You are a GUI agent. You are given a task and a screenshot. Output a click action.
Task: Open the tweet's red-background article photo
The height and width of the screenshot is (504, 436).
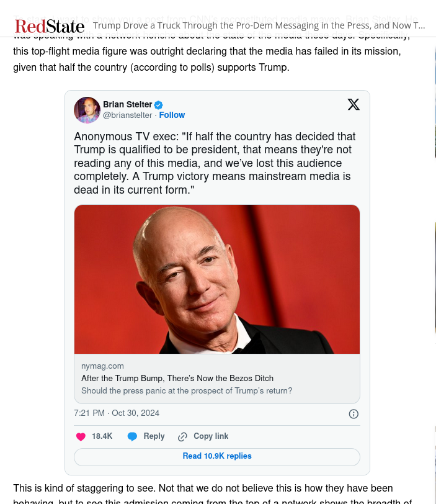(x=217, y=279)
